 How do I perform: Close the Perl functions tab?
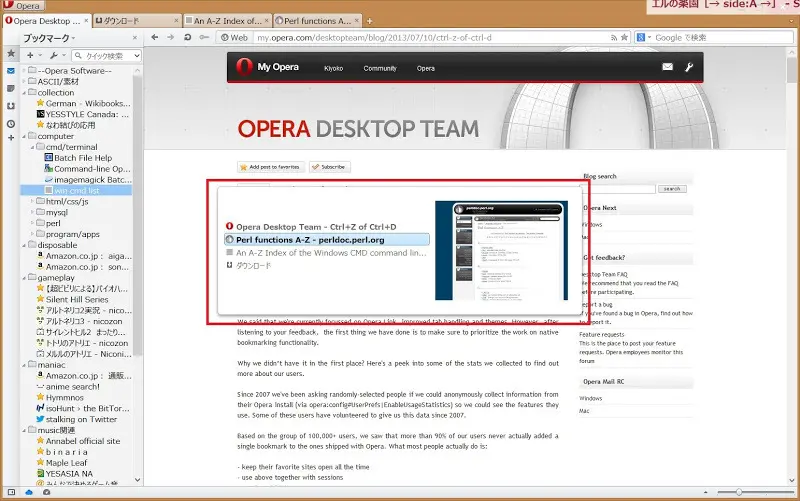pos(357,21)
